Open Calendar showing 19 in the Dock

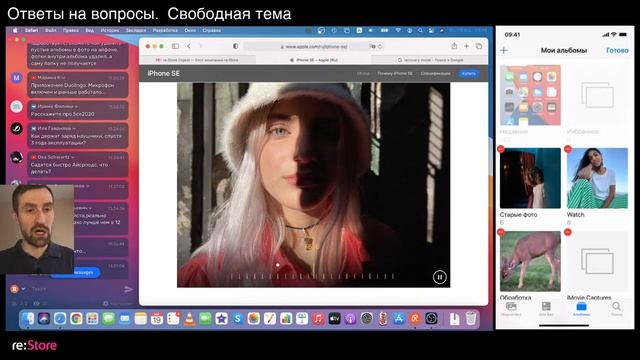157,319
